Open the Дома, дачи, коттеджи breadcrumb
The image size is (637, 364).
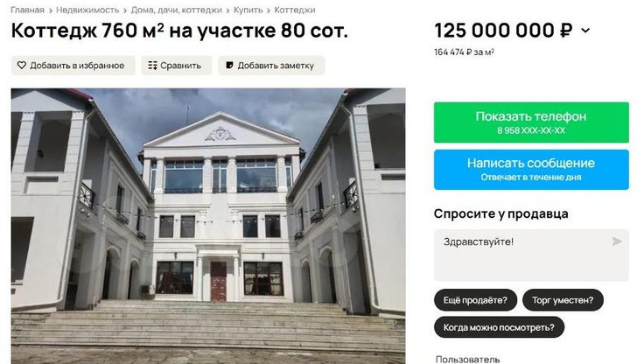click(177, 10)
